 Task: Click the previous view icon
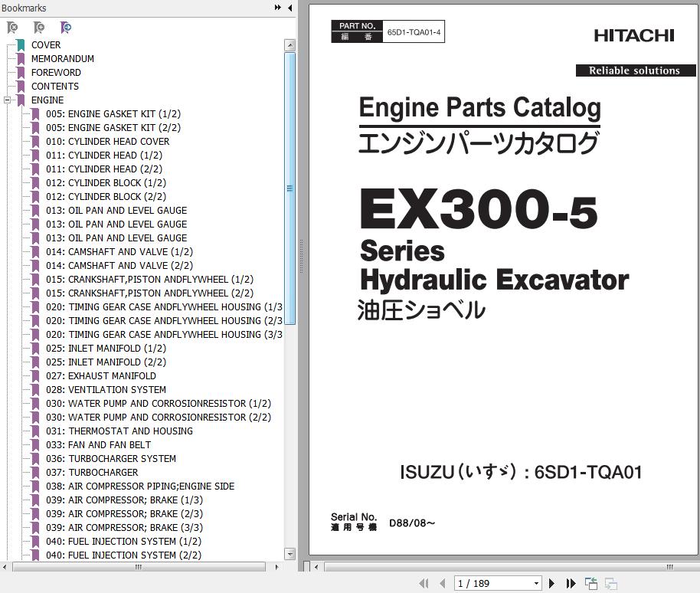591,584
